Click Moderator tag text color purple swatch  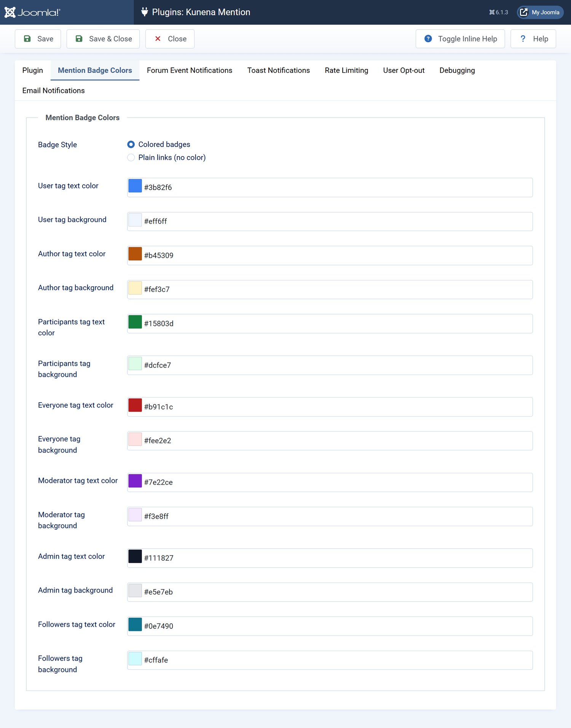(x=135, y=481)
